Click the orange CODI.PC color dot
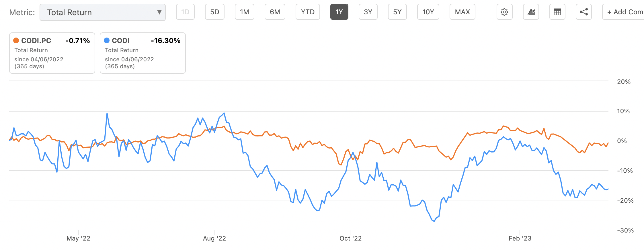This screenshot has width=644, height=250. point(16,41)
